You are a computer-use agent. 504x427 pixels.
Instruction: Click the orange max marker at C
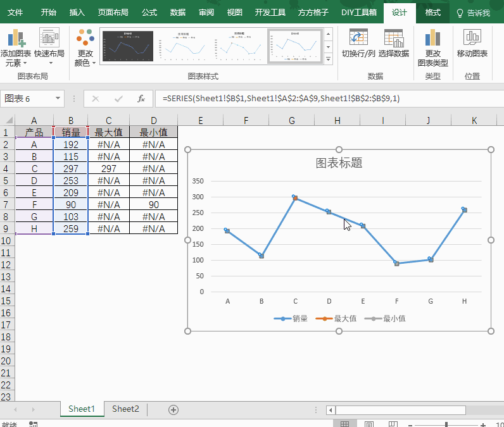tap(295, 198)
